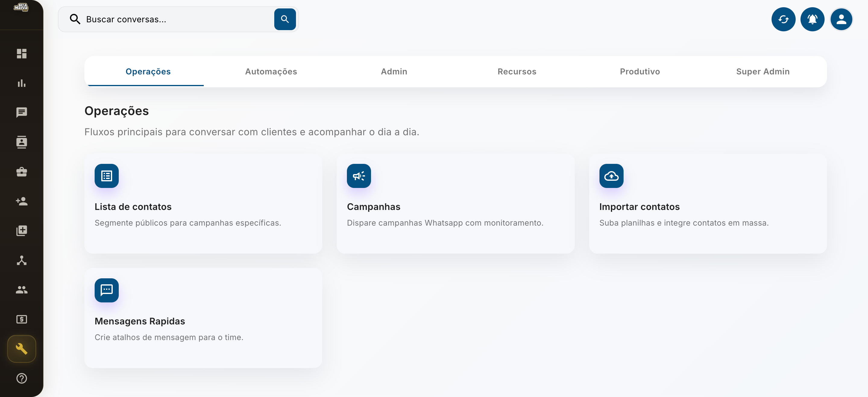The height and width of the screenshot is (397, 868).
Task: Open notifications bell in header
Action: [x=813, y=20]
